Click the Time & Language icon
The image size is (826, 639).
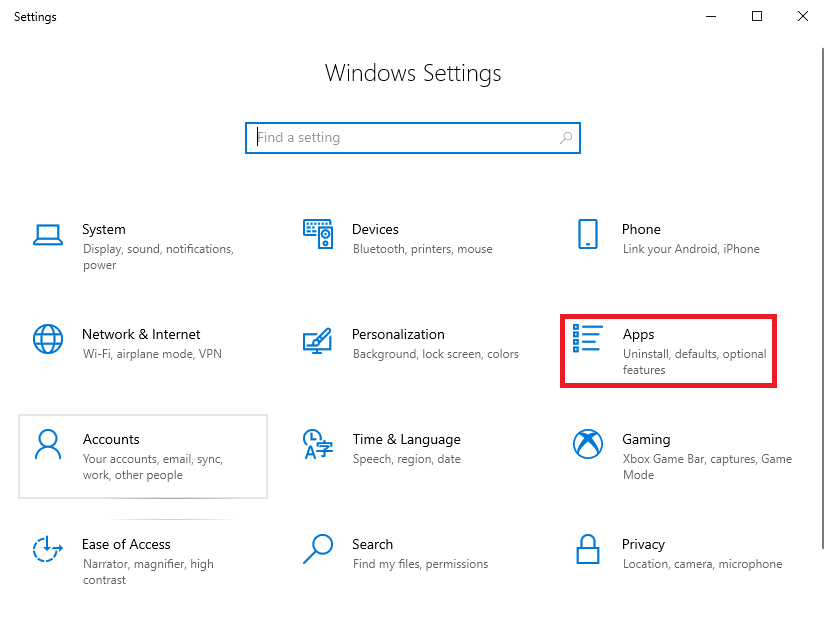pyautogui.click(x=317, y=444)
